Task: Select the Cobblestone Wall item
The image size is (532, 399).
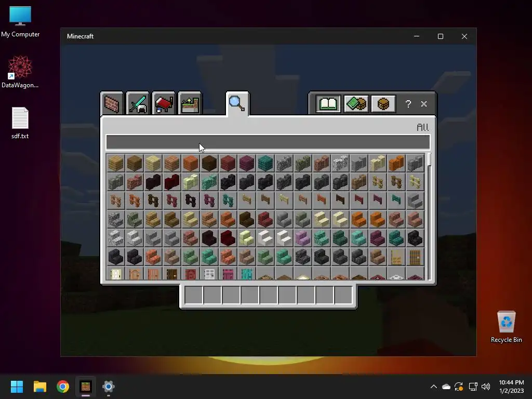Action: pyautogui.click(x=284, y=163)
